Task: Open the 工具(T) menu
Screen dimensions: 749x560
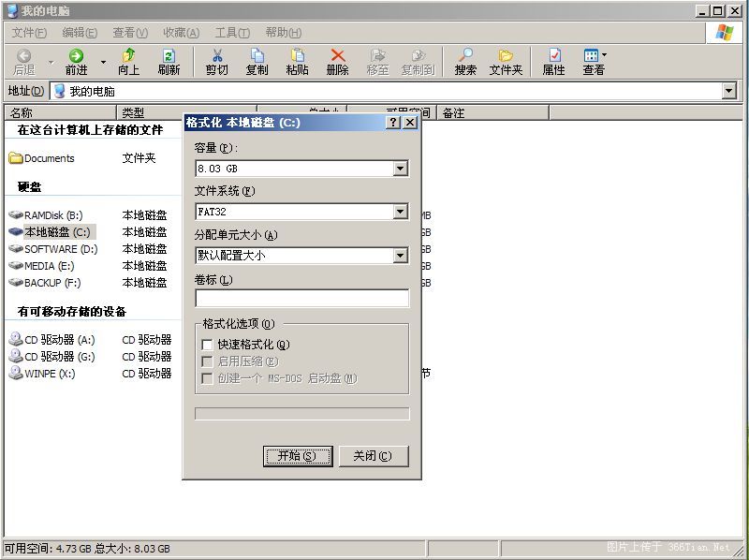Action: (232, 33)
